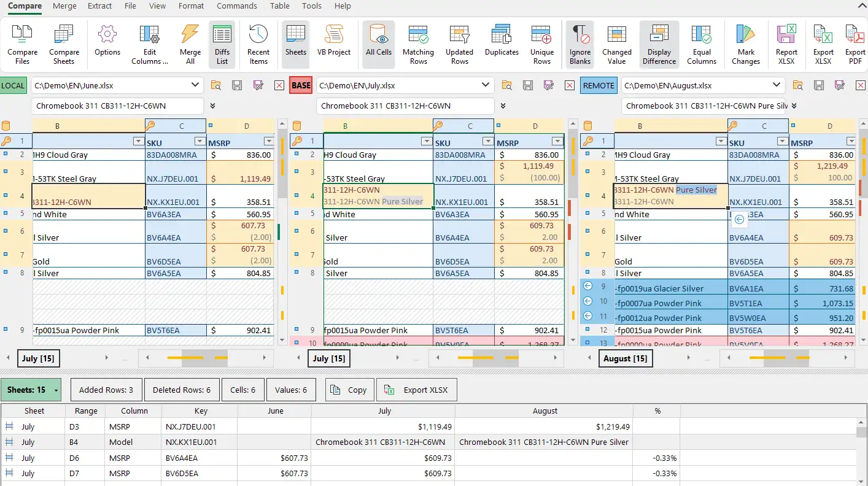Image resolution: width=868 pixels, height=486 pixels.
Task: Open the Merge ribbon tab
Action: coord(65,6)
